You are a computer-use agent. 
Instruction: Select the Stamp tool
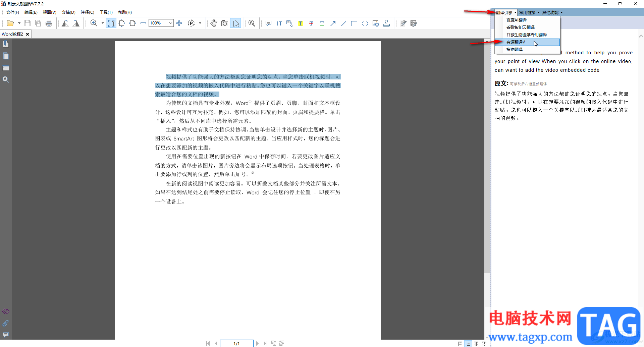(x=386, y=23)
